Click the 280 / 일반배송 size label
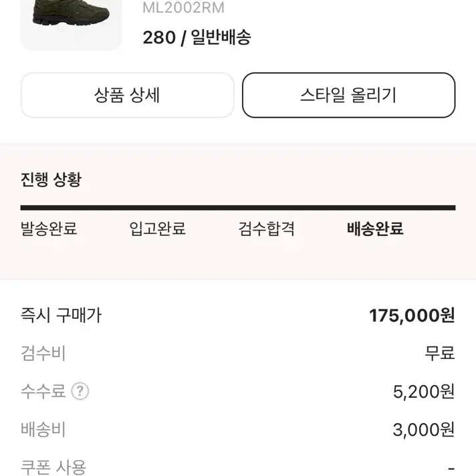The height and width of the screenshot is (476, 476). click(197, 37)
